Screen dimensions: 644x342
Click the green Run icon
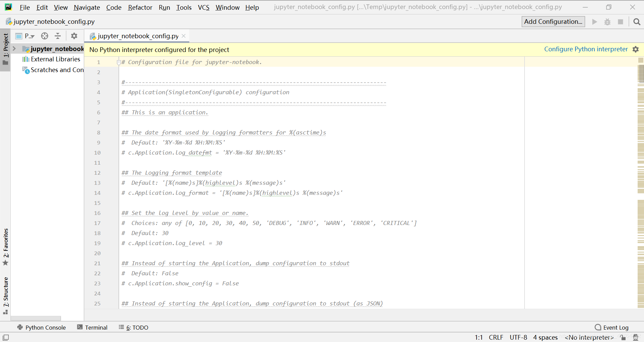(x=595, y=22)
